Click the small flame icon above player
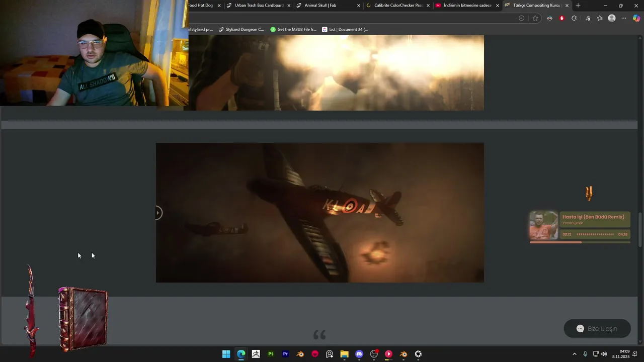This screenshot has width=644, height=362. coord(589,193)
